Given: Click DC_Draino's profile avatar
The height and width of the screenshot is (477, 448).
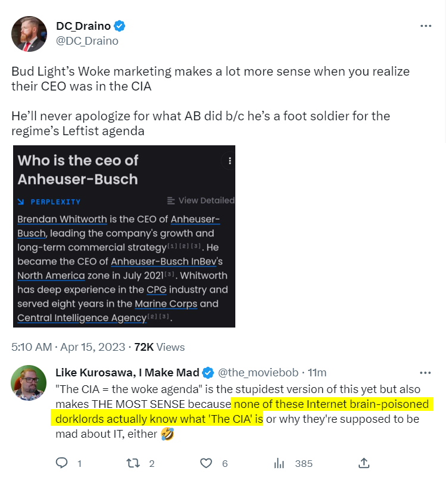Looking at the screenshot, I should tap(29, 34).
